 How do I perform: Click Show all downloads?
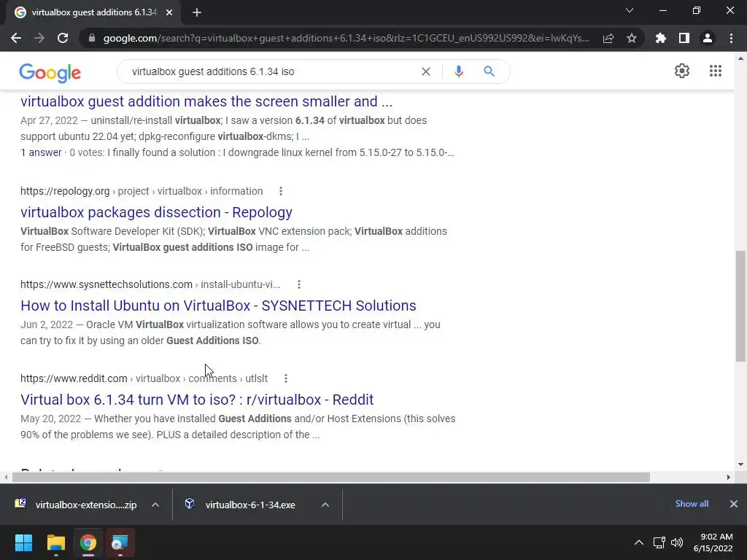692,504
